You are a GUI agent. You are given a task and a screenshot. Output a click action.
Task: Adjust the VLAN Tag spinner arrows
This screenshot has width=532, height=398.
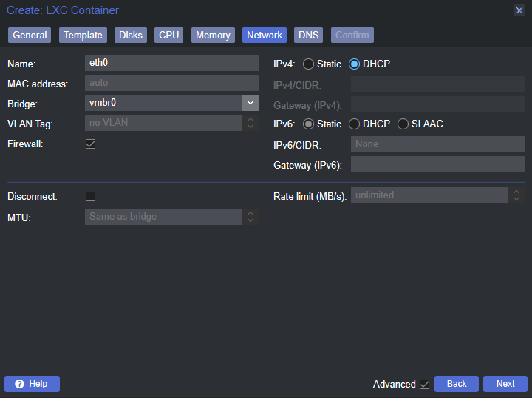coord(250,123)
